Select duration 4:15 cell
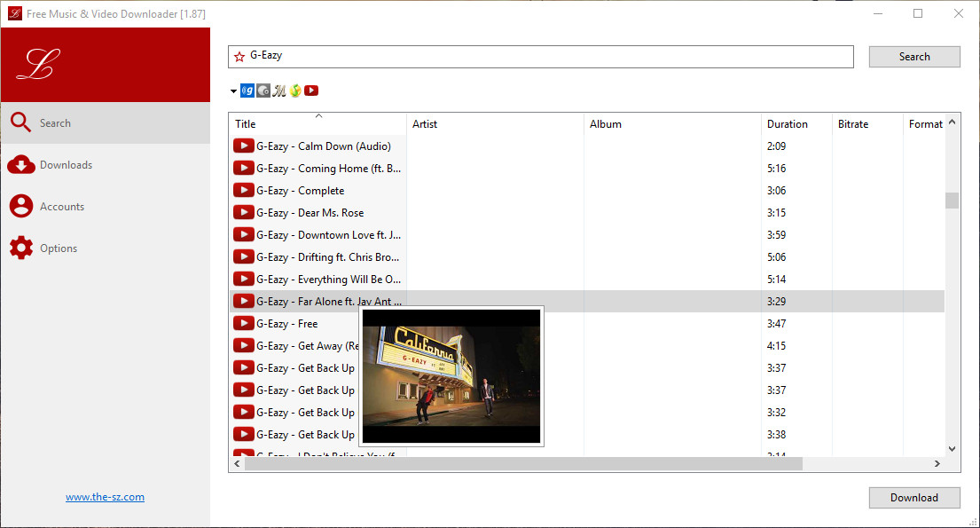Viewport: 980px width, 528px height. pos(776,346)
